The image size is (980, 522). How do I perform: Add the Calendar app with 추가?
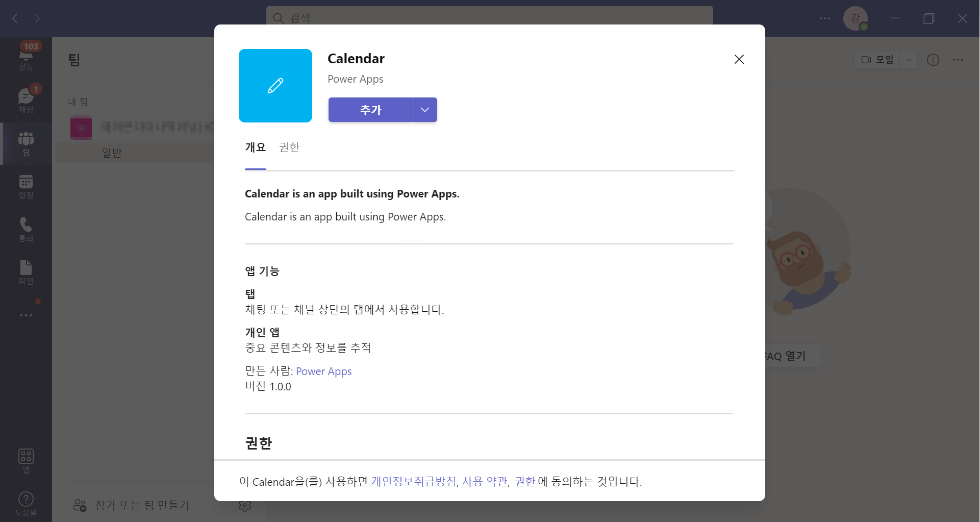click(370, 110)
